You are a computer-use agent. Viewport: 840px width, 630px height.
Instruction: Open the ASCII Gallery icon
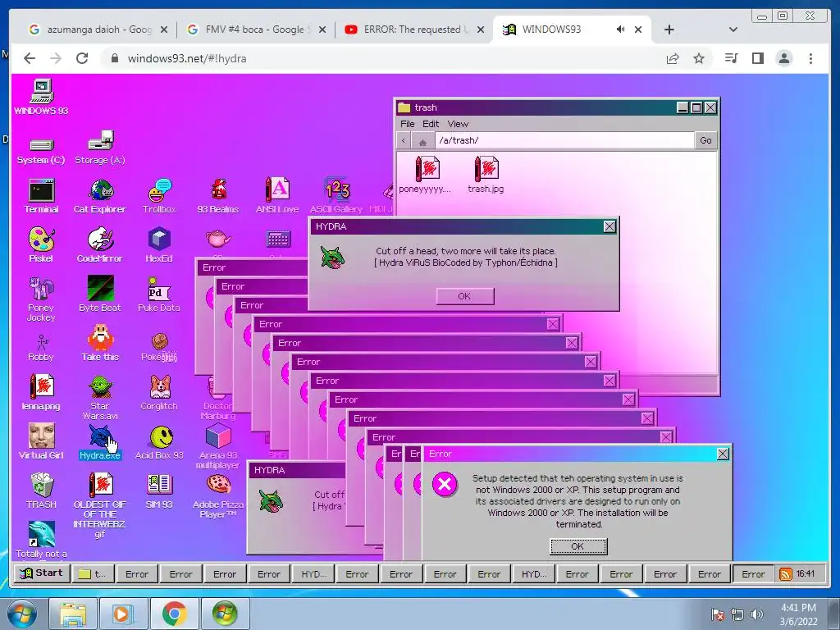pyautogui.click(x=336, y=196)
